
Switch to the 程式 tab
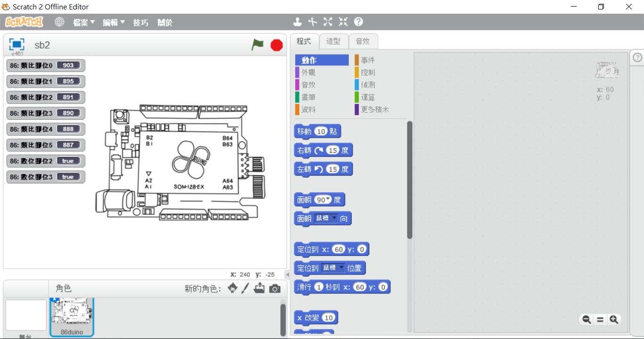[304, 41]
